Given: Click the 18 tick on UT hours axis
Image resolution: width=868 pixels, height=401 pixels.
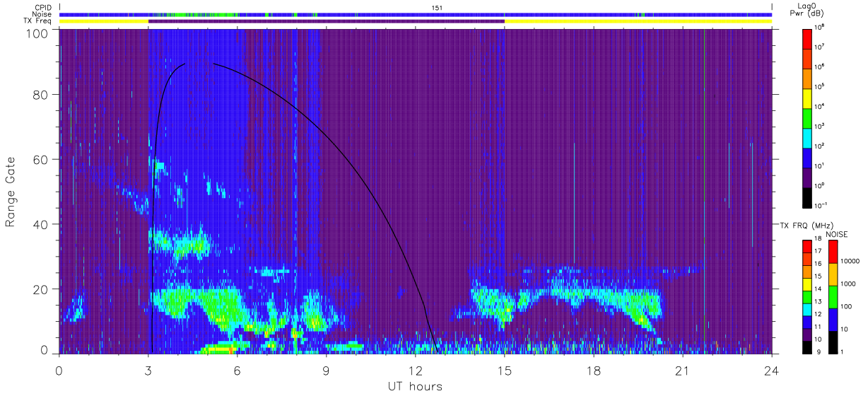Looking at the screenshot, I should click(x=594, y=371).
